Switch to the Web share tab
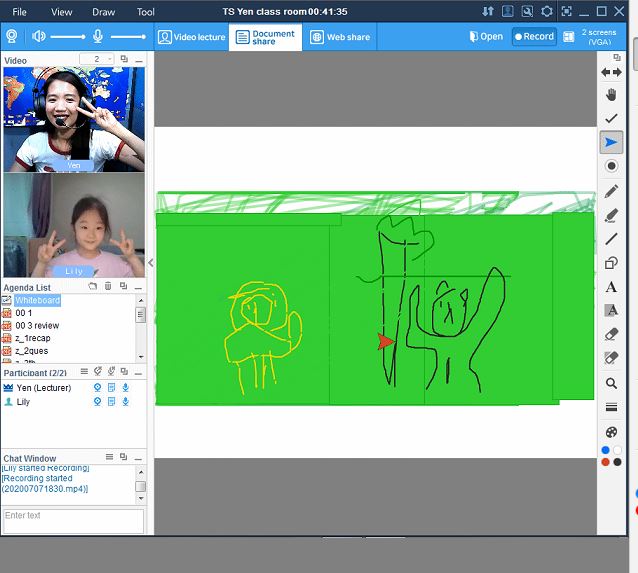The image size is (638, 573). tap(339, 37)
